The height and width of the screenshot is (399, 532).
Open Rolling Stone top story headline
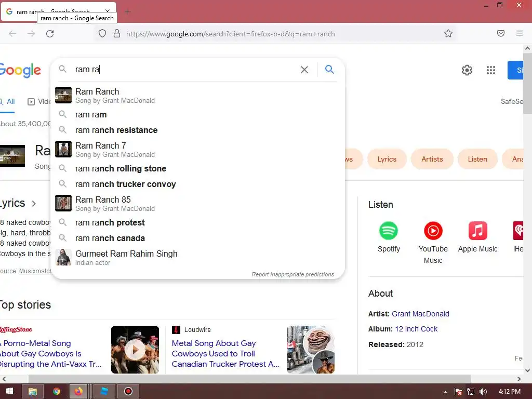[50, 353]
